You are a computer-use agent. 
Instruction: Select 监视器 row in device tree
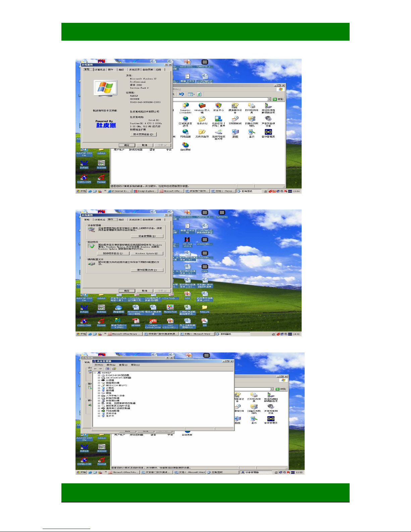pos(107,390)
